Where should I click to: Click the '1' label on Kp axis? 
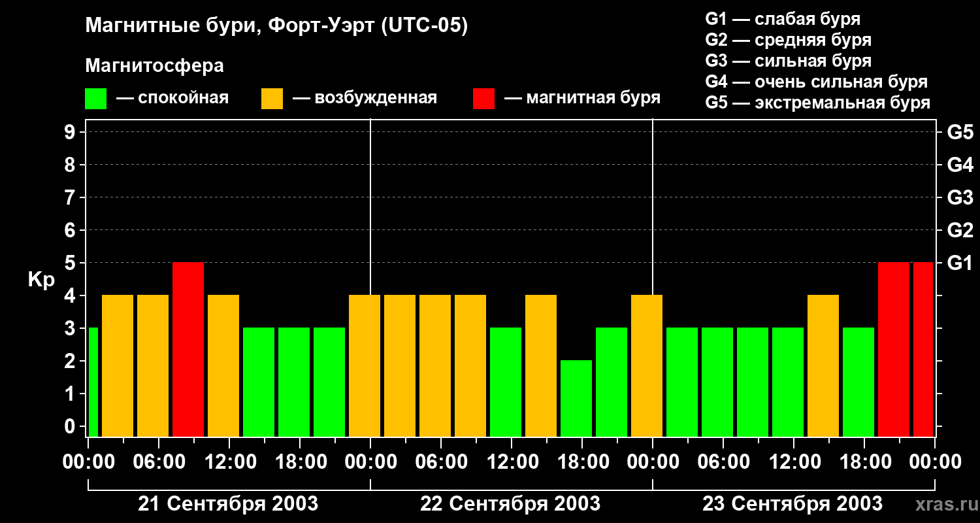(71, 394)
